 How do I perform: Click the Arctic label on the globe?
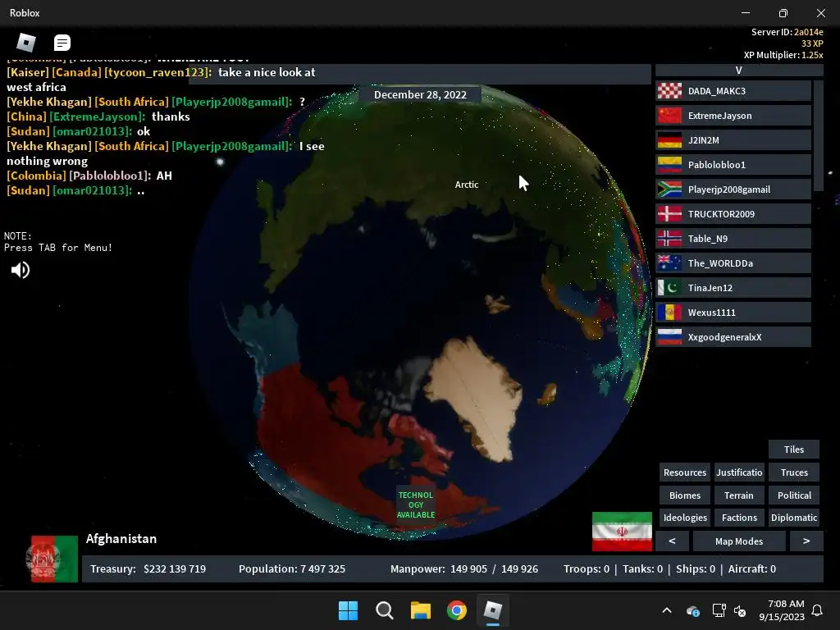pos(467,185)
